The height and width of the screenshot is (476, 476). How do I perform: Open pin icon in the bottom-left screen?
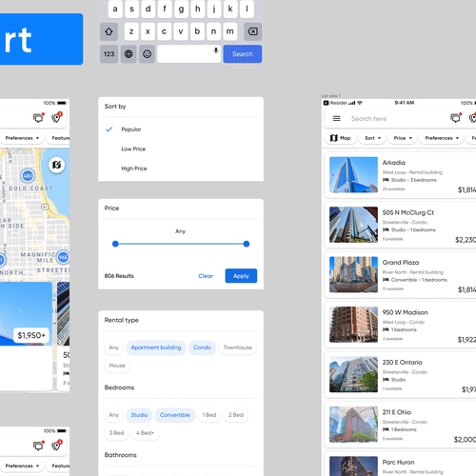[x=57, y=446]
